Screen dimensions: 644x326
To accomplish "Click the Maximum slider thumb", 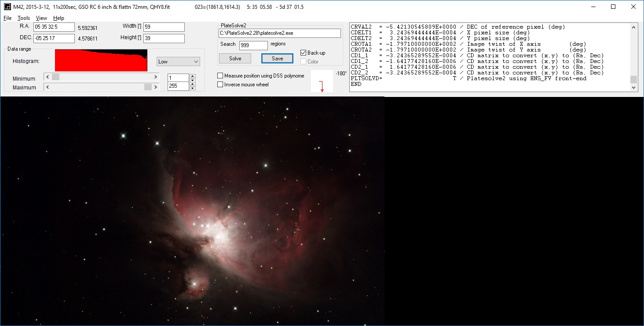I will click(x=148, y=87).
